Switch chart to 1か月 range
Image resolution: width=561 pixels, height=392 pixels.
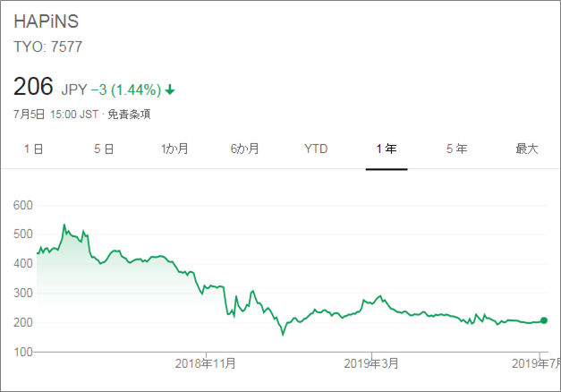pos(174,149)
